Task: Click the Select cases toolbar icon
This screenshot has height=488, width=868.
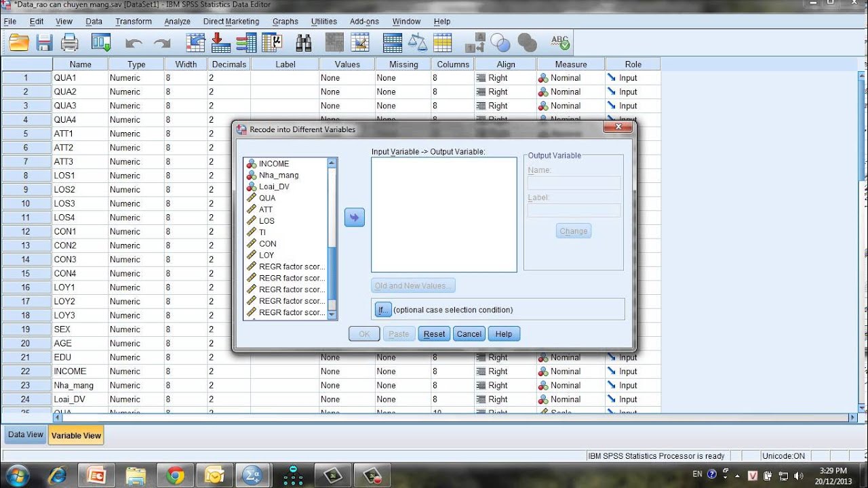Action: click(443, 43)
